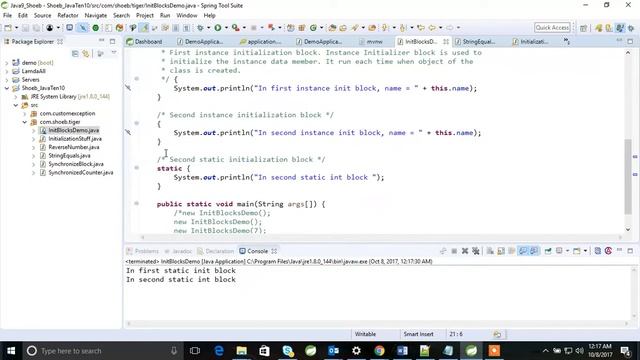
Task: Select SynchronizedCounter.java file
Action: click(81, 173)
